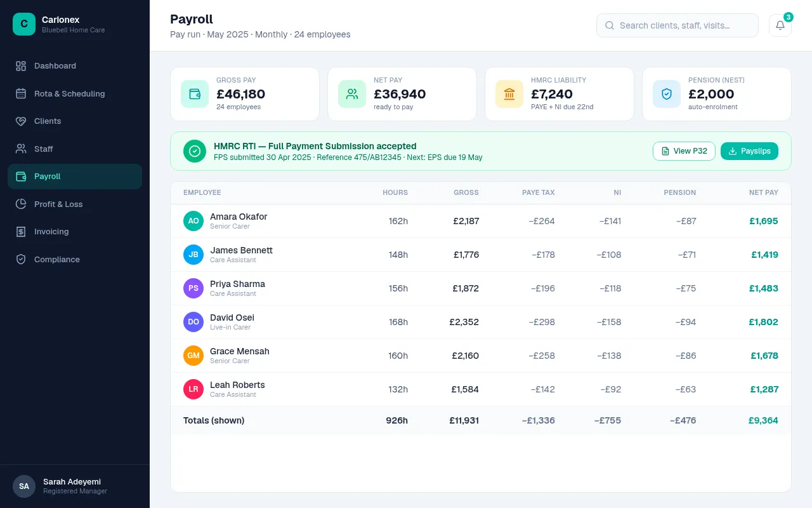Viewport: 812px width, 508px height.
Task: Navigate to Staff page
Action: tap(75, 149)
